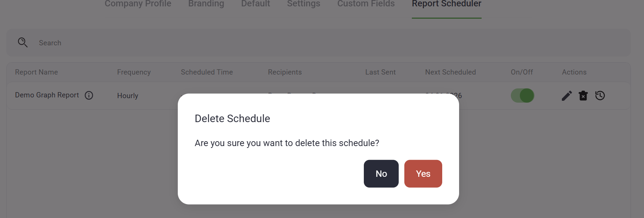Click the Demo Graph Report row name
The height and width of the screenshot is (218, 644).
point(47,95)
